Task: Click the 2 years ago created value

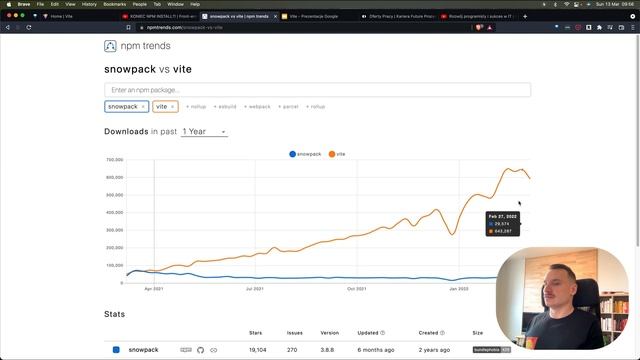Action: 434,350
